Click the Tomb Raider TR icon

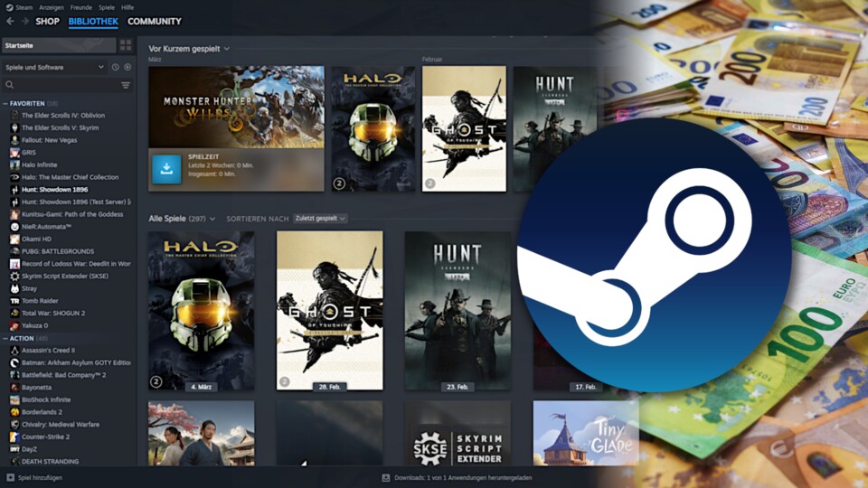[x=15, y=301]
